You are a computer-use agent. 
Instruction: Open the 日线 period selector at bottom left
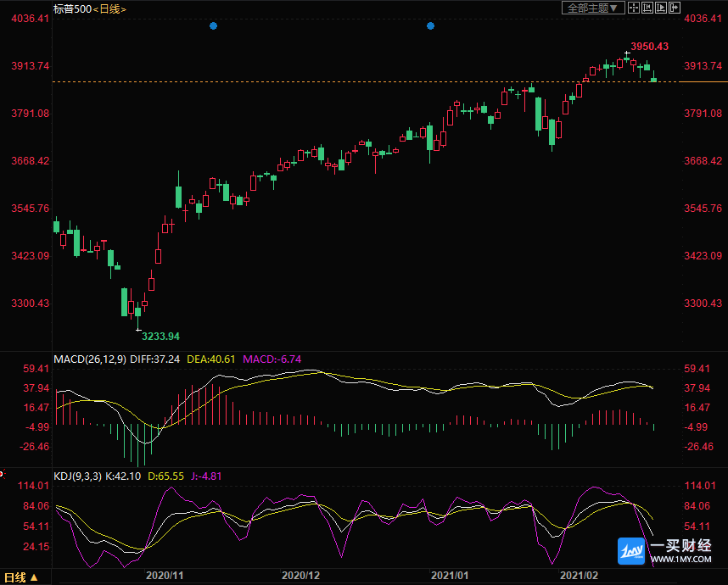(21, 577)
